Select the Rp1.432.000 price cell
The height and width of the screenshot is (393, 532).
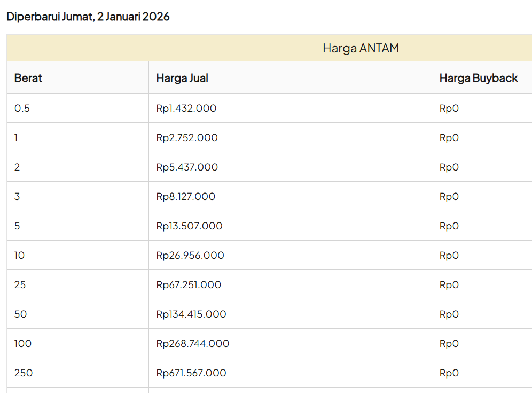click(x=186, y=109)
